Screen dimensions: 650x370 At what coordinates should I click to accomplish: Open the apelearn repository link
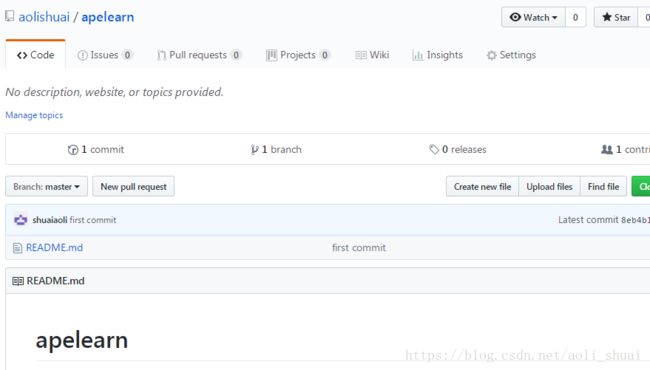[108, 17]
